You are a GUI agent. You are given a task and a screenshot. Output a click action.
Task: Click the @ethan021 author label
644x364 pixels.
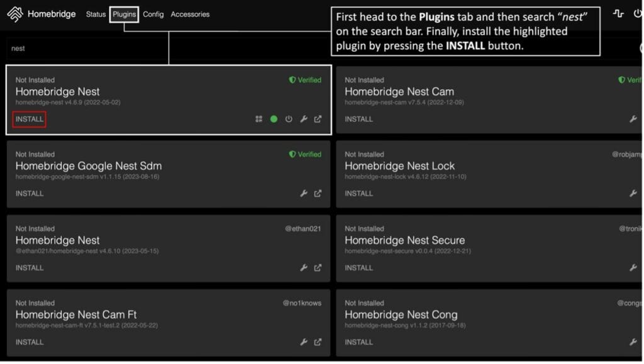303,229
